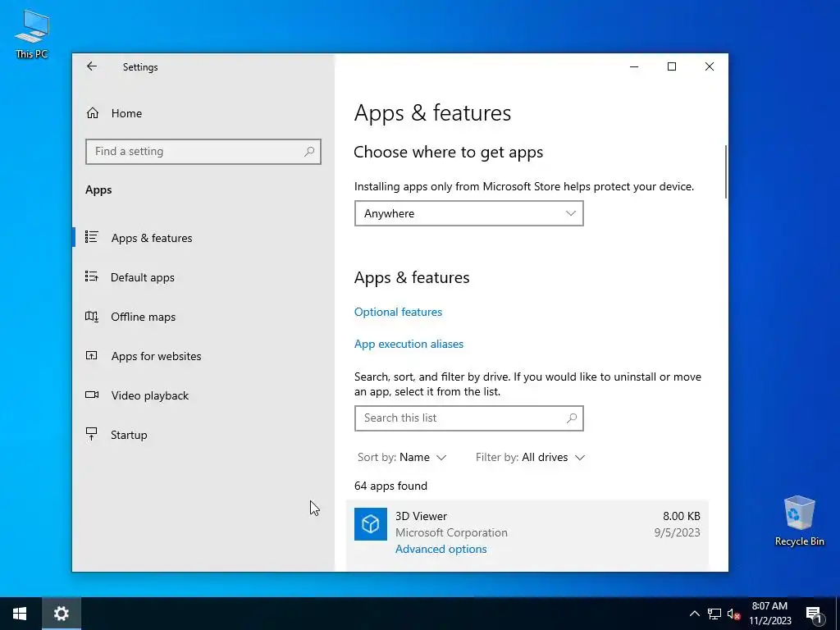Click the 64 apps found text

[390, 486]
